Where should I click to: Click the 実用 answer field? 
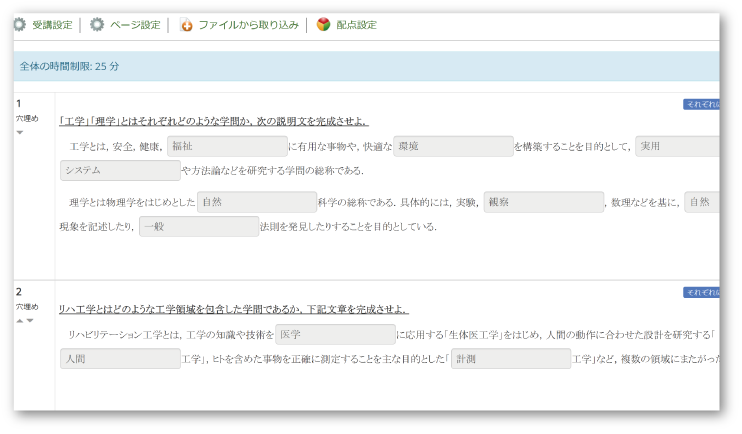pyautogui.click(x=678, y=146)
